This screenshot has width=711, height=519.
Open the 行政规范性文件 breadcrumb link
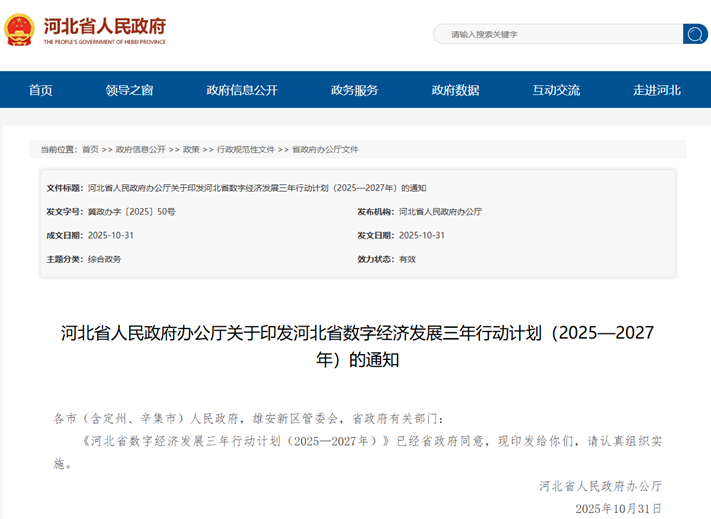point(246,149)
